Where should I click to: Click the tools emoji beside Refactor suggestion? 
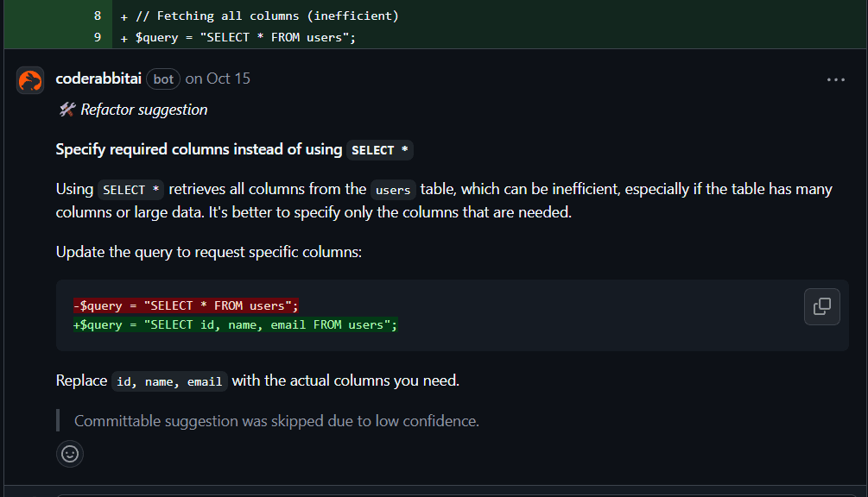tap(67, 110)
